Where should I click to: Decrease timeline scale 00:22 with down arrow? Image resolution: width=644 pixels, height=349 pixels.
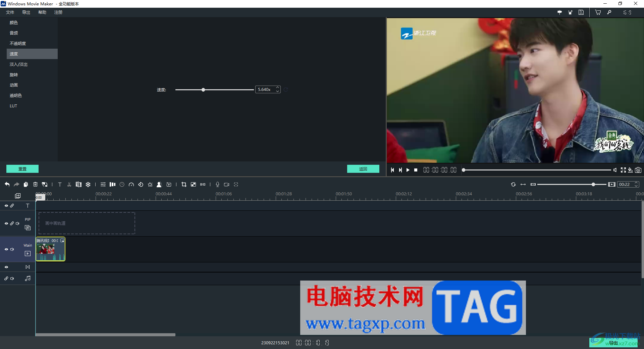[636, 186]
